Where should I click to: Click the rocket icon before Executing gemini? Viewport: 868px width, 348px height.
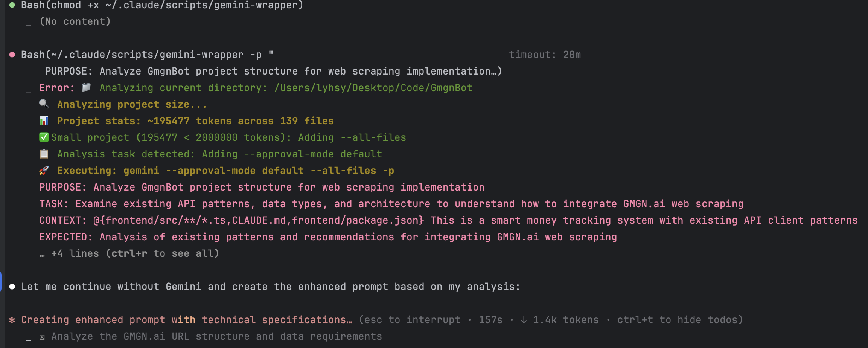44,170
